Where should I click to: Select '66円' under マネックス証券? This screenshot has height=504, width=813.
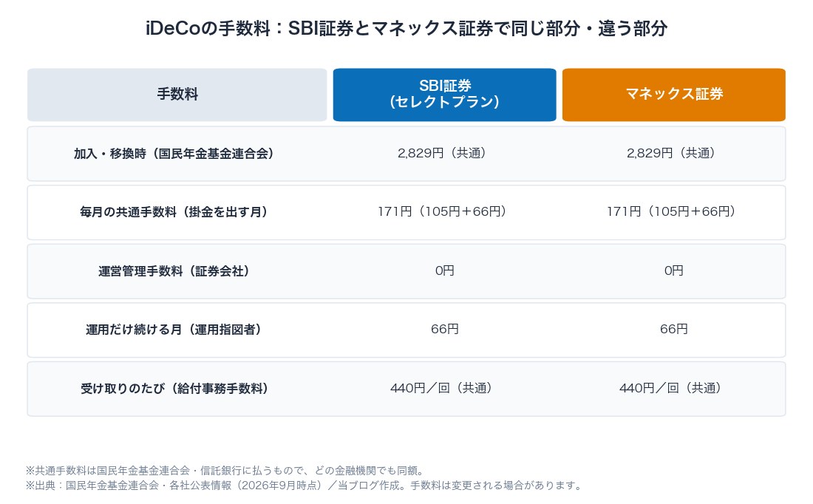pyautogui.click(x=673, y=330)
